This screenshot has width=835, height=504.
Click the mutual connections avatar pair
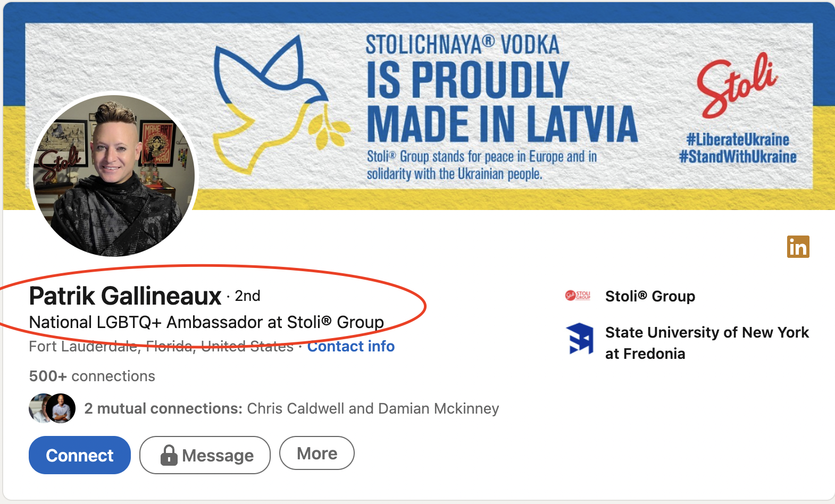(x=52, y=408)
